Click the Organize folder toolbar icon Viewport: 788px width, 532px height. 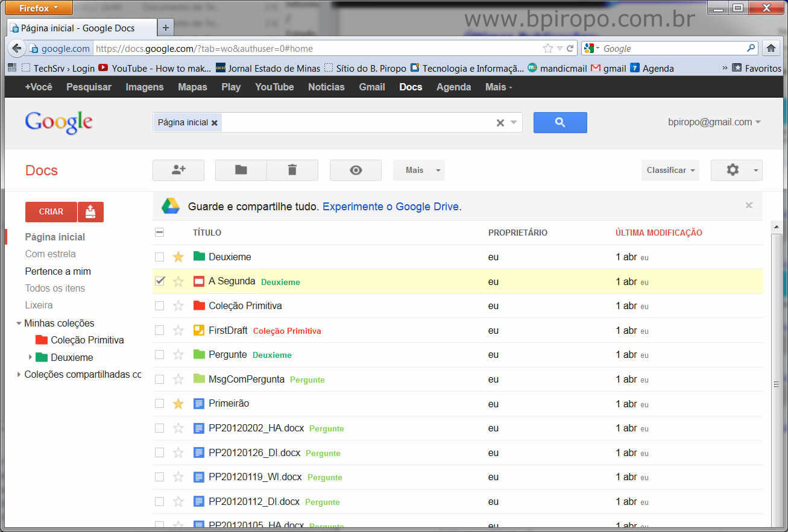pos(241,170)
